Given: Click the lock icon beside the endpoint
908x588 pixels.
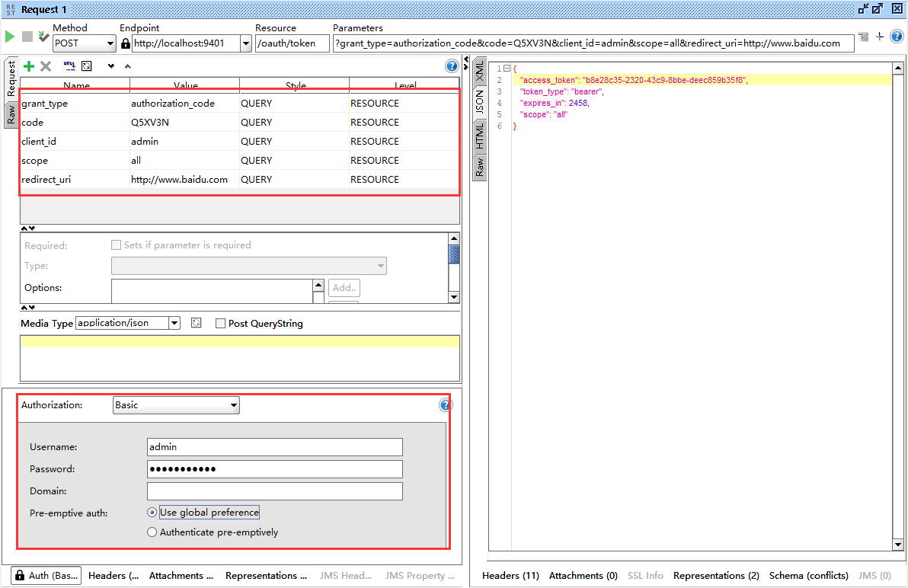Looking at the screenshot, I should [126, 43].
